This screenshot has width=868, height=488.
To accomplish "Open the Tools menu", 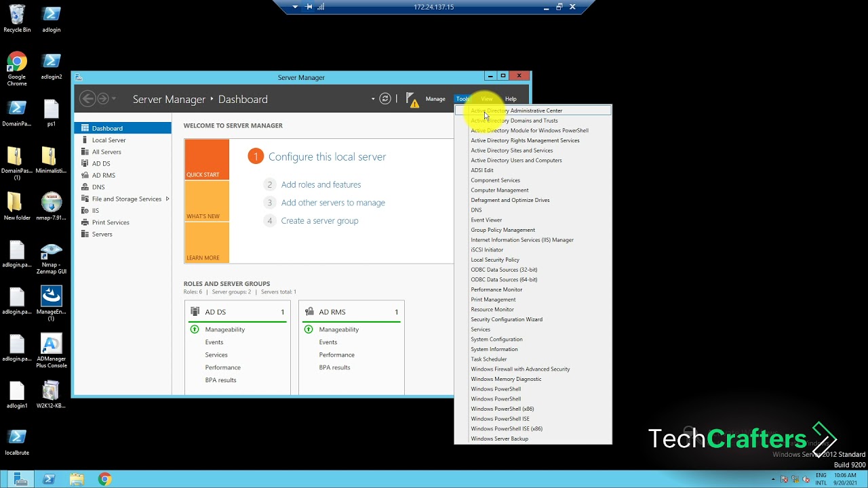I will coord(462,99).
